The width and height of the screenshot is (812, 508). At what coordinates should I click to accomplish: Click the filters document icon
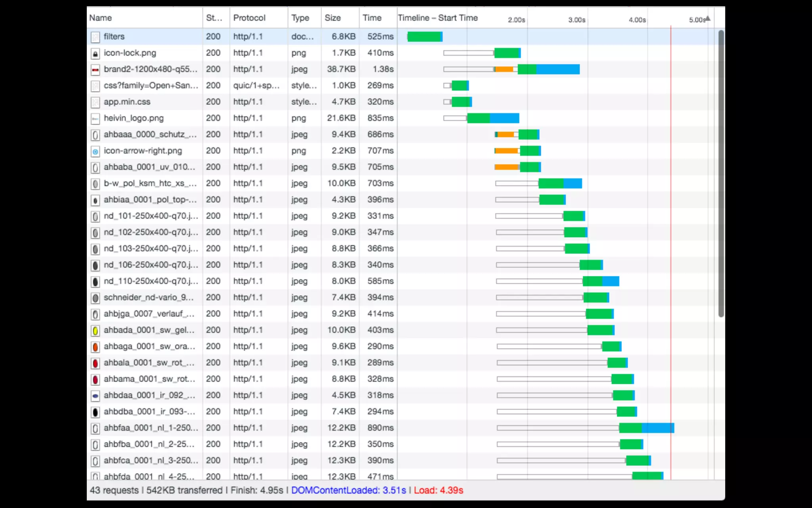(95, 37)
